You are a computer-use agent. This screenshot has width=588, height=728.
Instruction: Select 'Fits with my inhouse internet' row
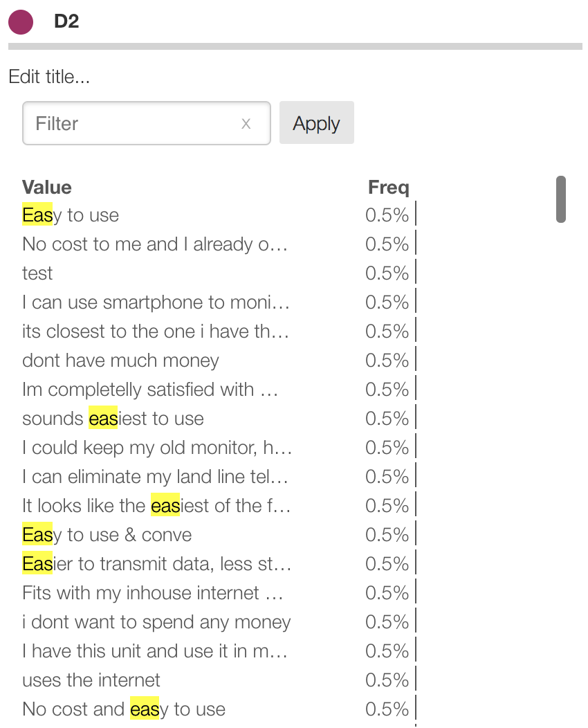tap(153, 593)
